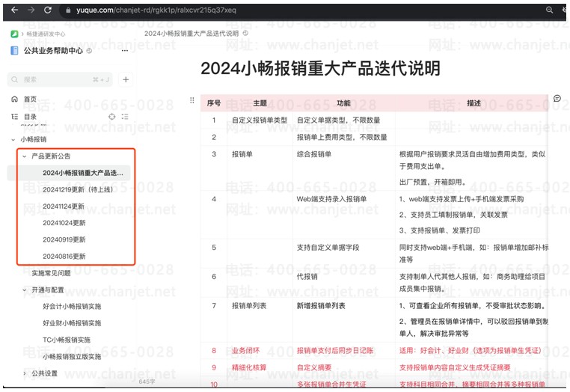Open the comments icon right of the table
Image resolution: width=570 pixels, height=392 pixels.
pos(557,99)
